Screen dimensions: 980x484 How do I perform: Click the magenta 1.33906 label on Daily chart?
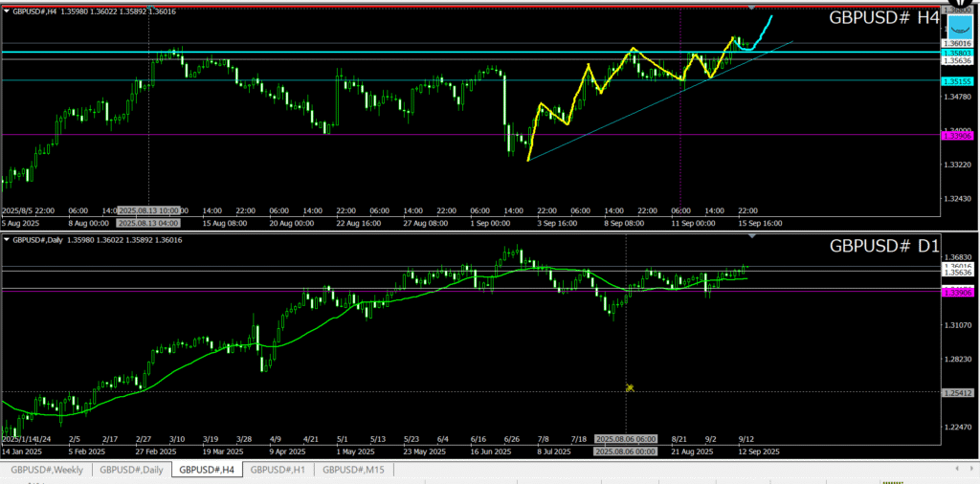(957, 293)
